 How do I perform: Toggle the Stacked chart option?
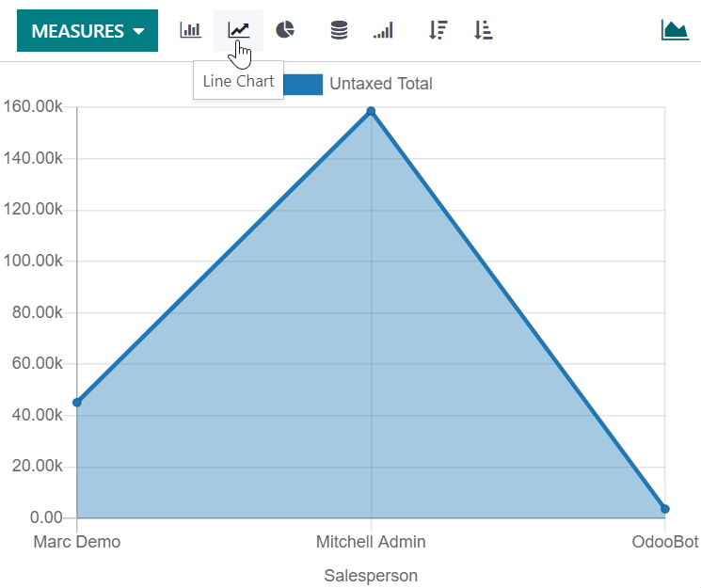click(339, 30)
